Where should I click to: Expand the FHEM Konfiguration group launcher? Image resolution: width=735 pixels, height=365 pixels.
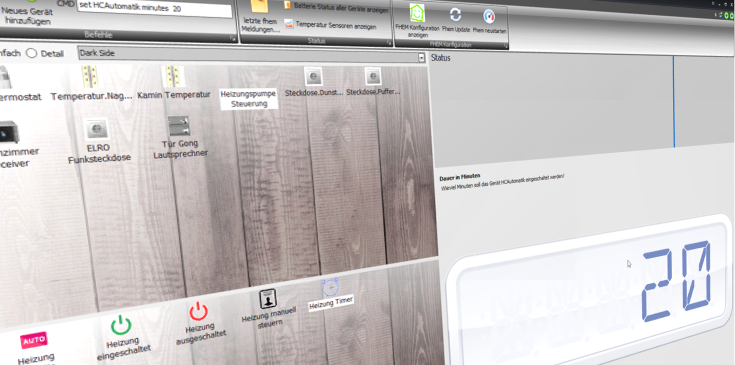click(x=505, y=46)
